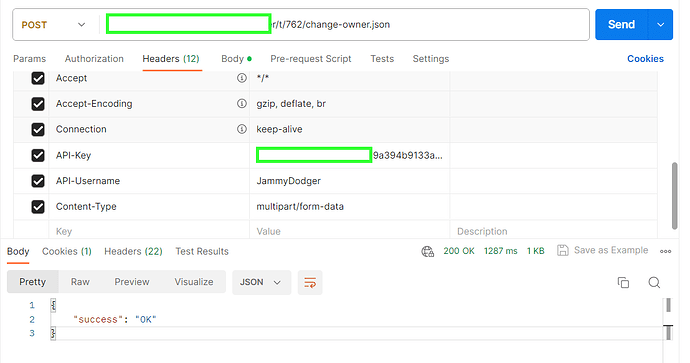The image size is (690, 363).
Task: Click the network globe icon beside 200 OK
Action: 427,251
